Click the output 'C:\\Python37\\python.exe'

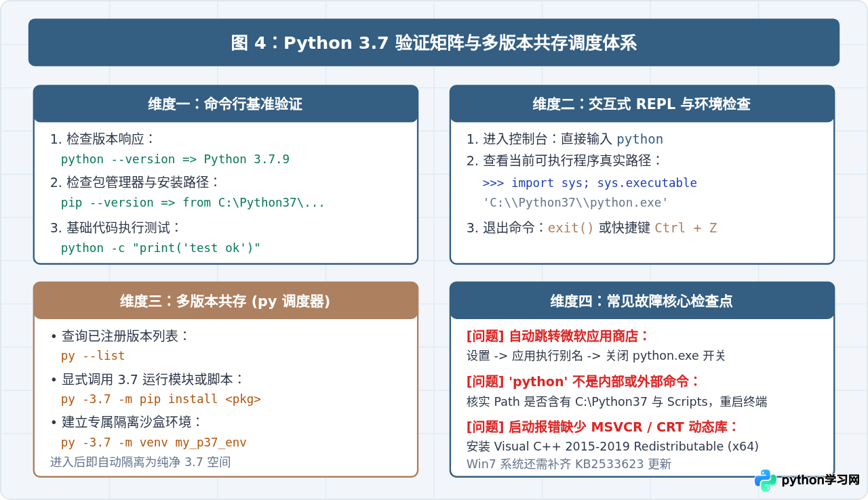(x=575, y=203)
